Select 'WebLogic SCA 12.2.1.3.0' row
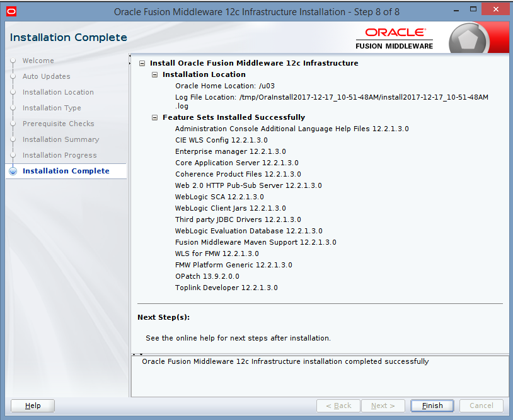This screenshot has width=513, height=420. 219,197
